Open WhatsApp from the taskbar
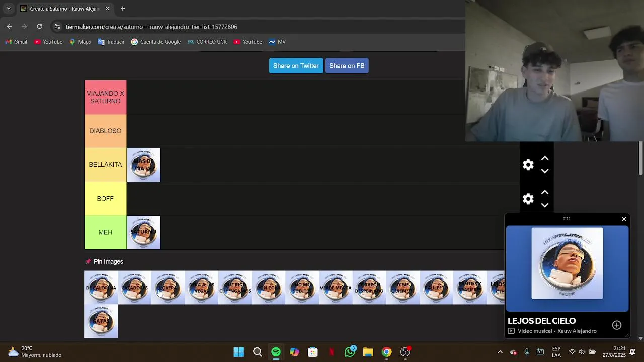 (350, 352)
